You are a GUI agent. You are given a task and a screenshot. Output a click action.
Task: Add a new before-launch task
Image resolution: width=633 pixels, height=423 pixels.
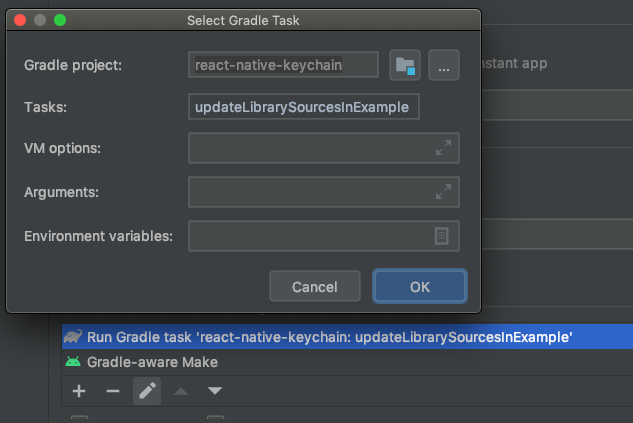coord(79,390)
